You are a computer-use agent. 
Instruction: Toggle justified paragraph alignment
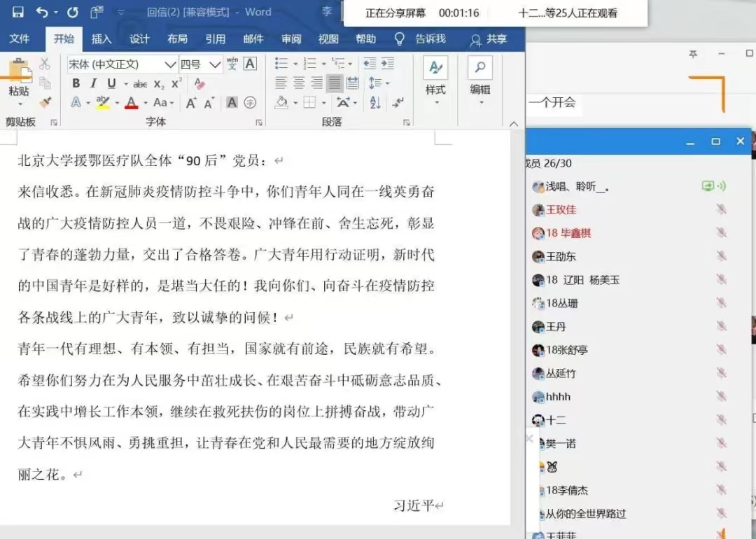(x=335, y=83)
